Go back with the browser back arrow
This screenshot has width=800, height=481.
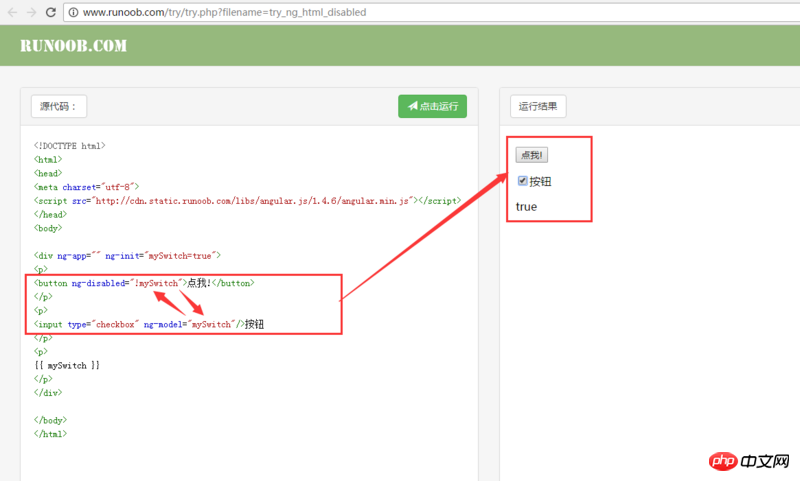12,12
